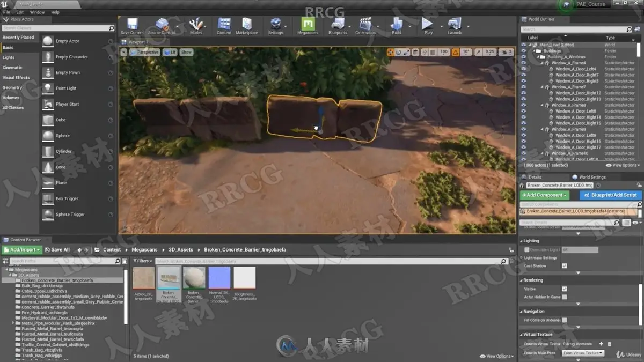Select the Lights category in Place Actors
Viewport: 644px width, 362px height.
tap(9, 57)
